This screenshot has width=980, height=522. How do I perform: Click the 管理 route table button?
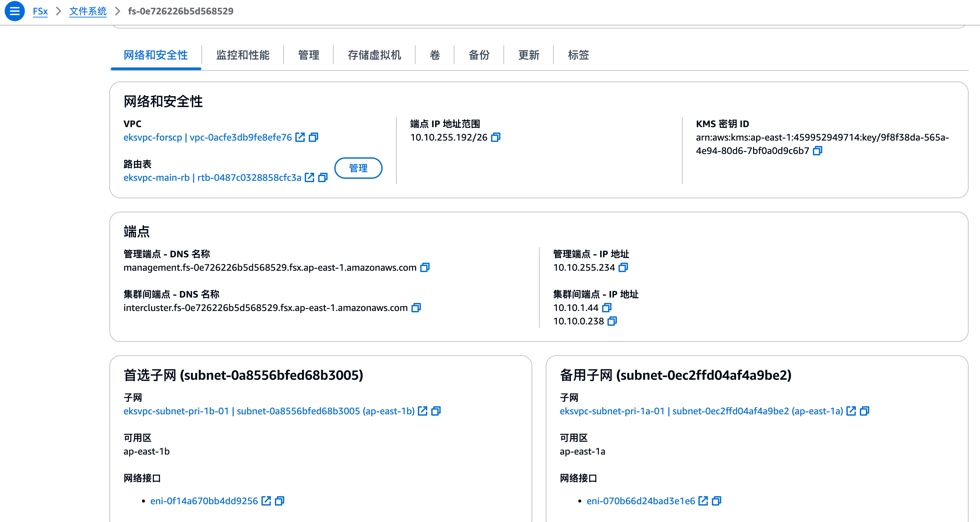tap(358, 168)
